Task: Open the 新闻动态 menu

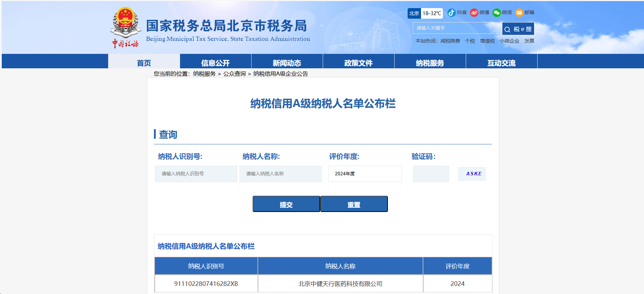Action: [x=287, y=63]
